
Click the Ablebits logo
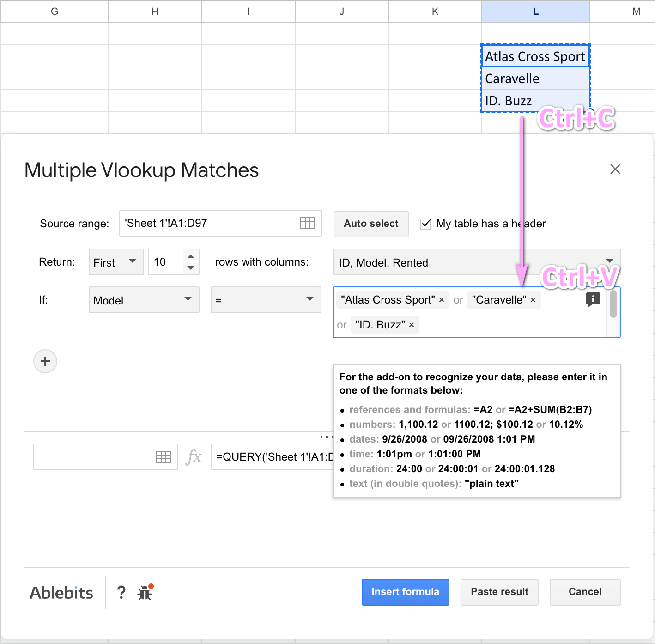click(x=61, y=592)
